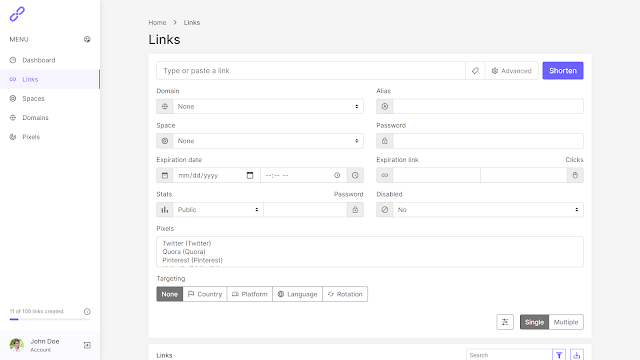Focus the links Search box
640x360 pixels.
click(x=509, y=355)
